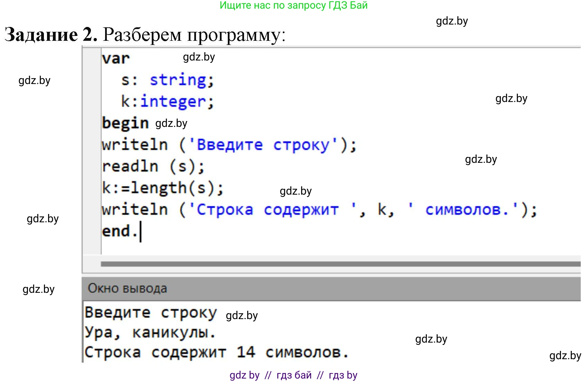Click the writeln line with 'Строка содержит'
The width and height of the screenshot is (588, 382).
point(318,209)
